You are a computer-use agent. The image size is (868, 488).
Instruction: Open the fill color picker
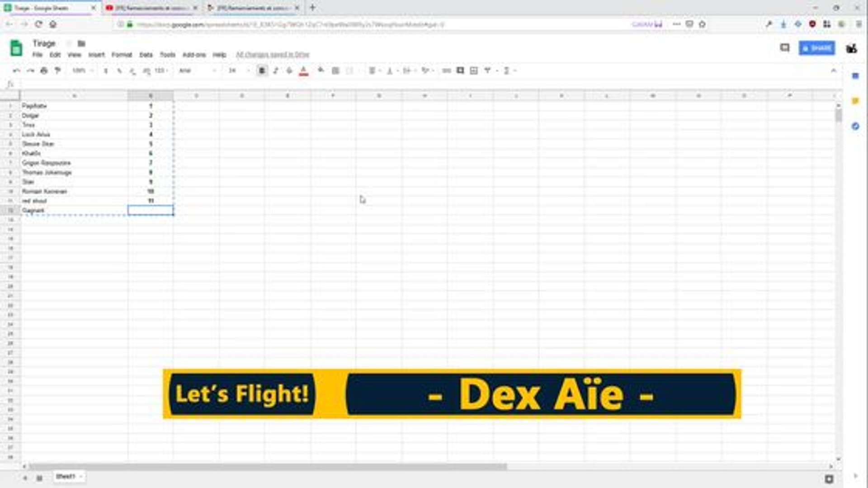click(321, 70)
